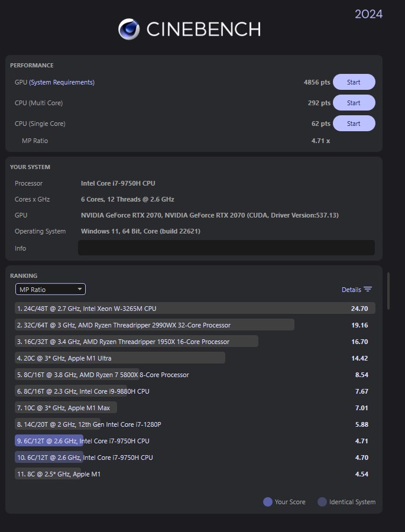Click the 4.71 x MP Ratio value
Viewport: 405px width, 532px height.
320,141
